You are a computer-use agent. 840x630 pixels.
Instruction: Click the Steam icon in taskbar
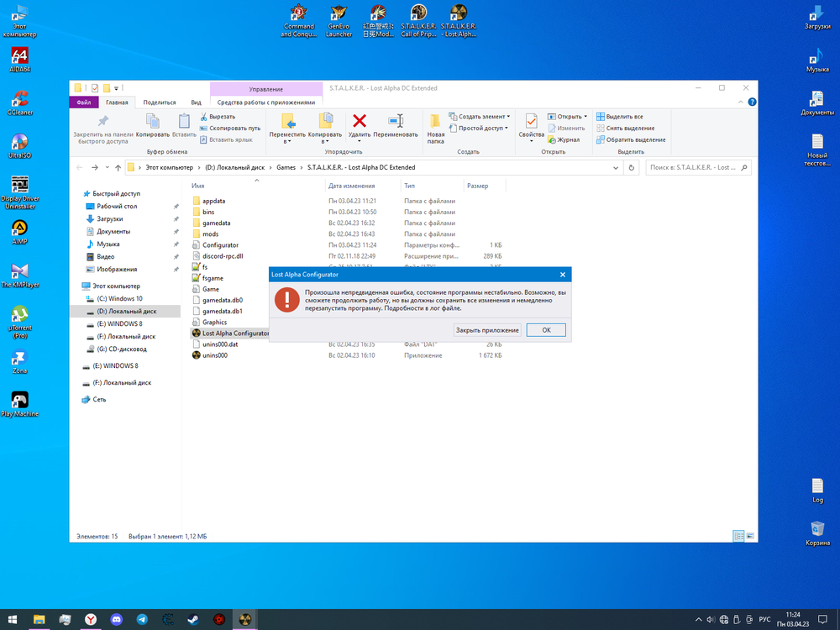[193, 619]
